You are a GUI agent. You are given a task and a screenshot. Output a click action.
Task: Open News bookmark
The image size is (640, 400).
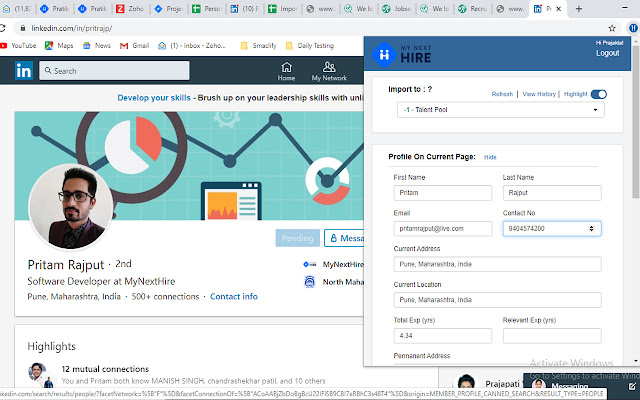click(x=97, y=46)
